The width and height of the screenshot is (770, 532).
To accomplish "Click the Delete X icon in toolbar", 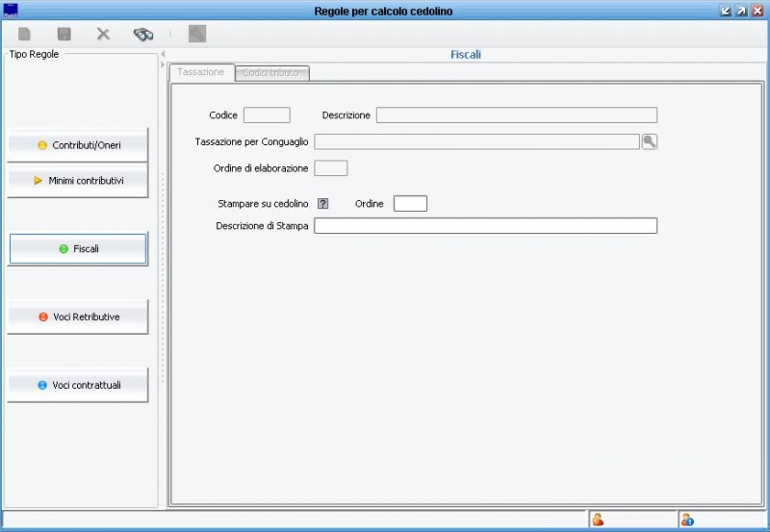I will point(103,34).
